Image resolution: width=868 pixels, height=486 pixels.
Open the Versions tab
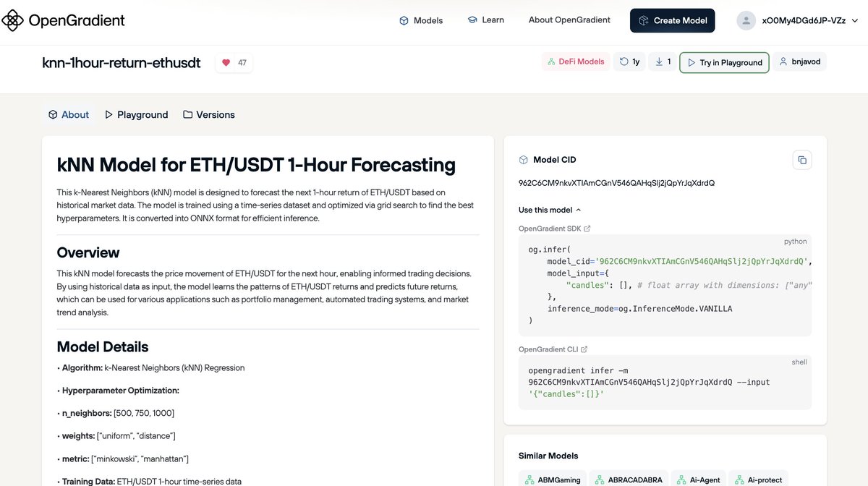[x=209, y=114]
